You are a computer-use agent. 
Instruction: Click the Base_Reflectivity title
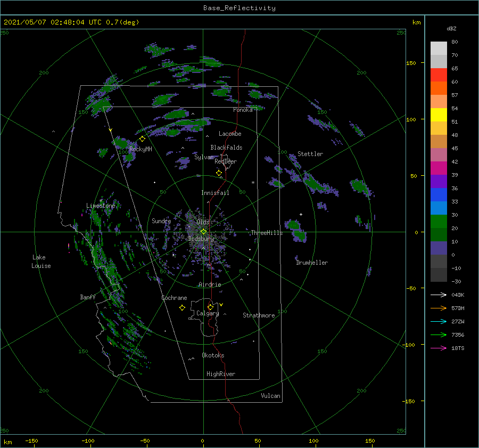pos(240,8)
